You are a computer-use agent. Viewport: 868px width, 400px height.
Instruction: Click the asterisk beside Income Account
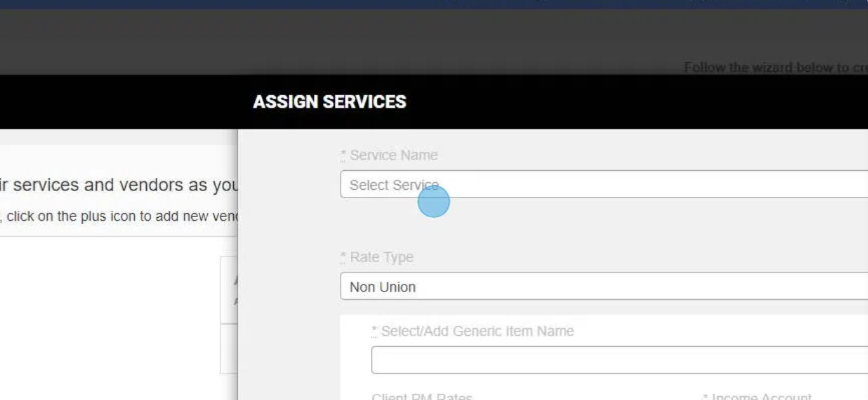(705, 396)
